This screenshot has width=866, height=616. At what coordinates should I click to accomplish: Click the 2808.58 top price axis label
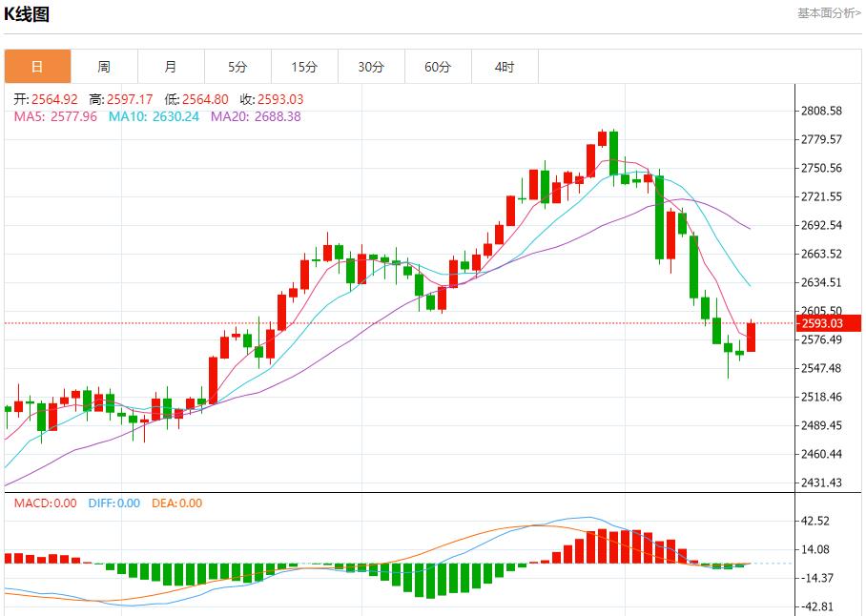[x=821, y=111]
